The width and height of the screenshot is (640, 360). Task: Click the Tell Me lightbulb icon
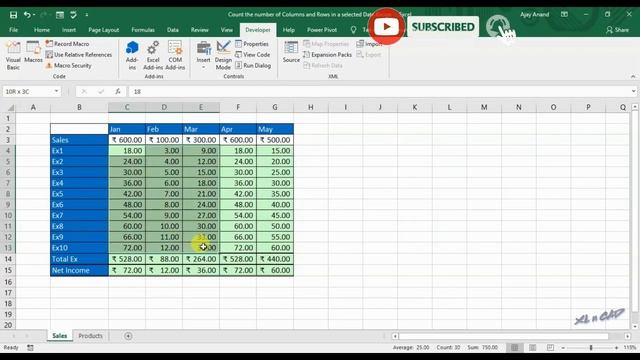(x=353, y=30)
